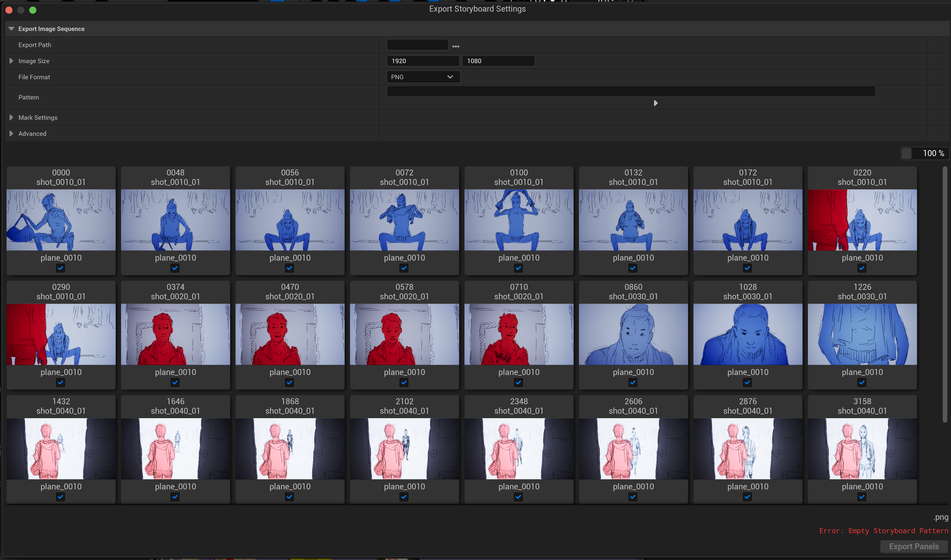Viewport: 951px width, 560px height.
Task: Click the yellow minimize traffic-light button
Action: pyautogui.click(x=21, y=10)
